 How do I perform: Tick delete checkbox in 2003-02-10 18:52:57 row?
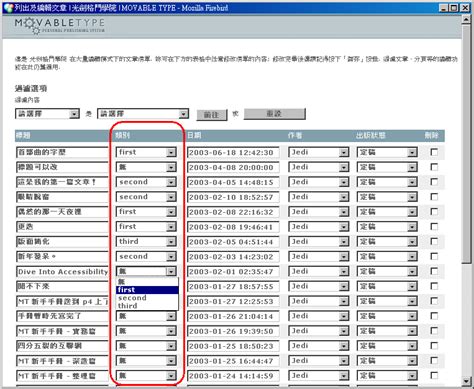pyautogui.click(x=434, y=197)
